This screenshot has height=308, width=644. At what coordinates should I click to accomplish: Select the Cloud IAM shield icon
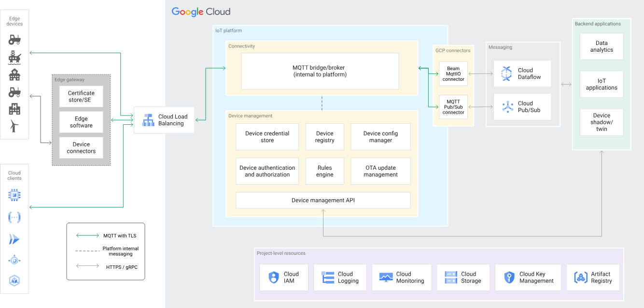(274, 277)
